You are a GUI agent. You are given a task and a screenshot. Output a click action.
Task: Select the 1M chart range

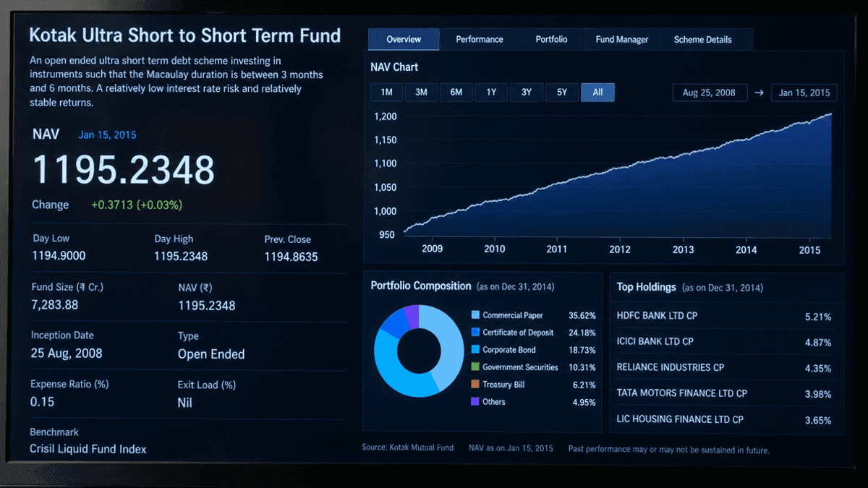pos(386,92)
